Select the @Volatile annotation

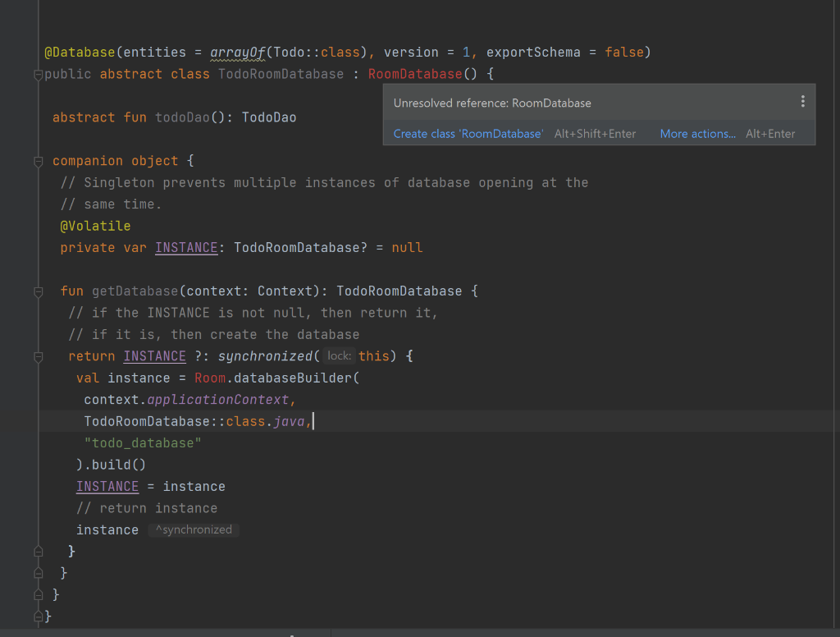[95, 225]
